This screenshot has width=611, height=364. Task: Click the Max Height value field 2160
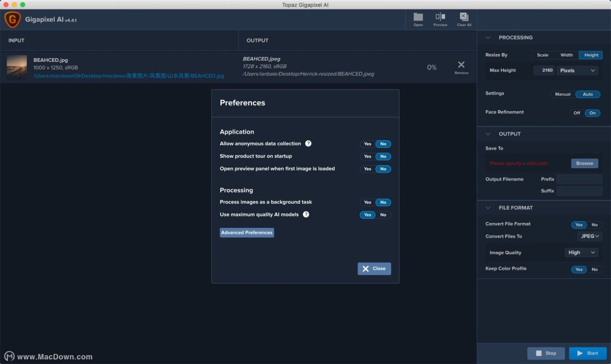click(544, 70)
